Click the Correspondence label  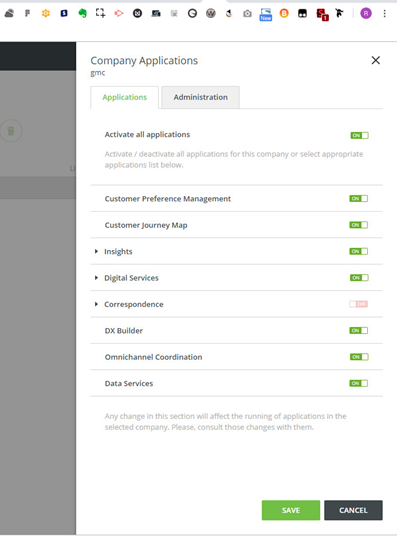[134, 304]
